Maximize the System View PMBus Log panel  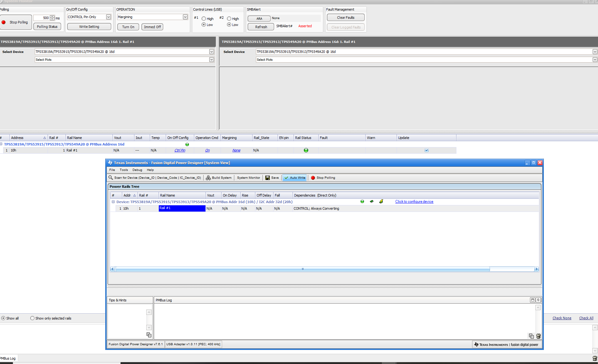click(533, 300)
